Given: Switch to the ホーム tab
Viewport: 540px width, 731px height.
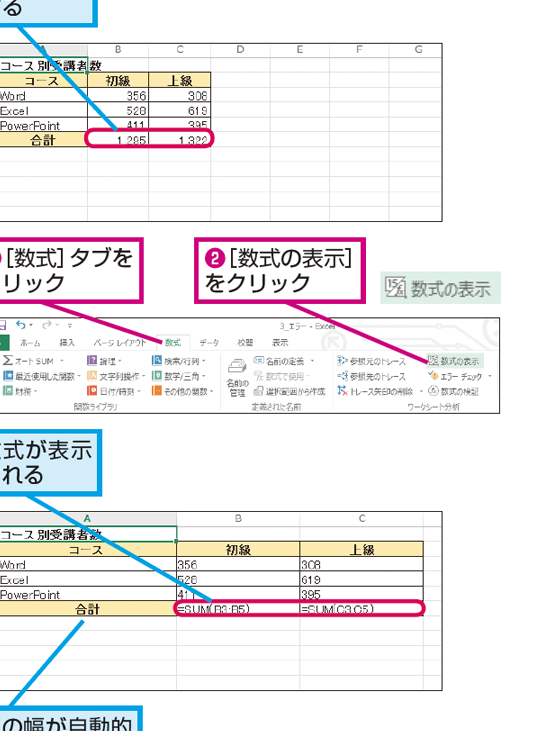Looking at the screenshot, I should coord(30,343).
